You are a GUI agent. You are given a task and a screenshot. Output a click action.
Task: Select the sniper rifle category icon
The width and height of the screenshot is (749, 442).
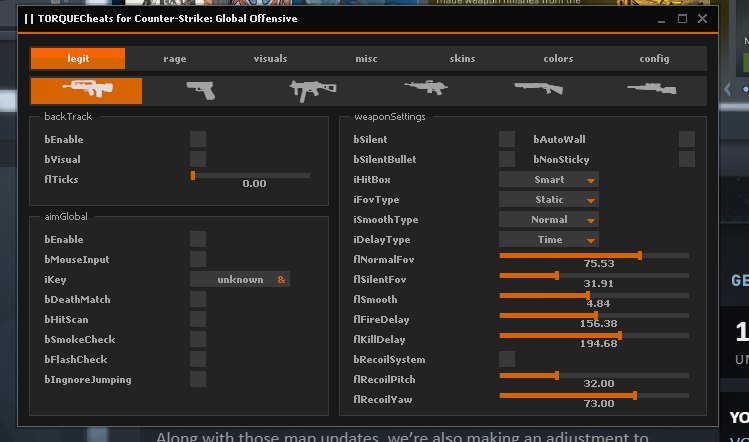(652, 89)
